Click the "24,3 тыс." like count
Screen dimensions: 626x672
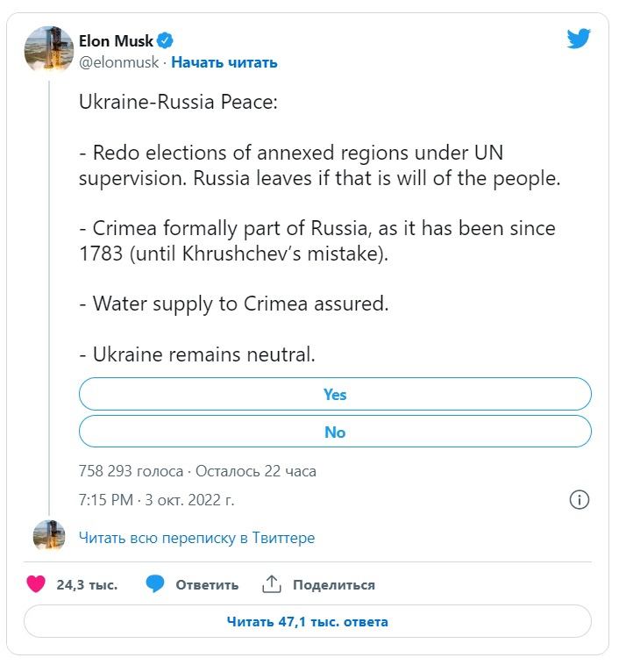click(87, 585)
